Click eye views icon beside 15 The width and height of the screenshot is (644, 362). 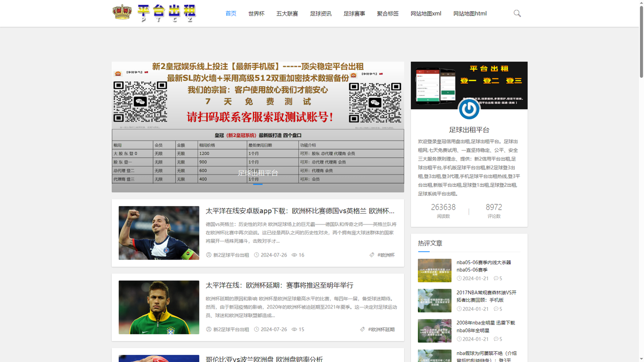coord(294,329)
